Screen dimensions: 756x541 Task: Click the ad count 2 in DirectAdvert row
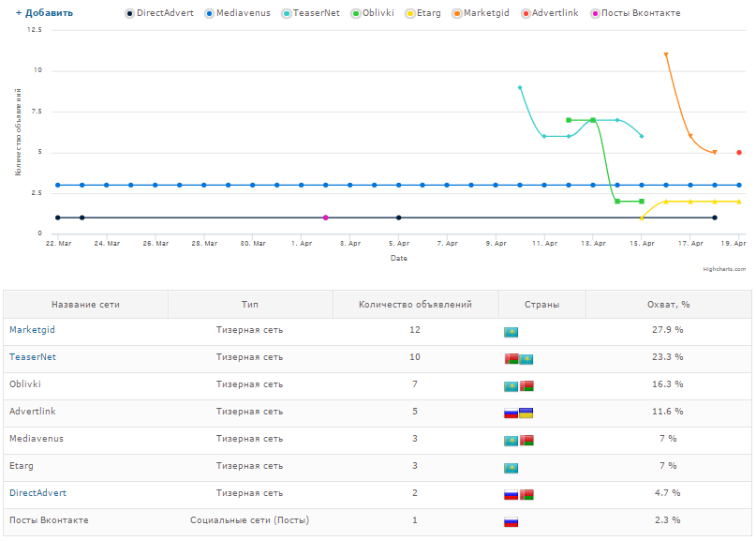[415, 493]
